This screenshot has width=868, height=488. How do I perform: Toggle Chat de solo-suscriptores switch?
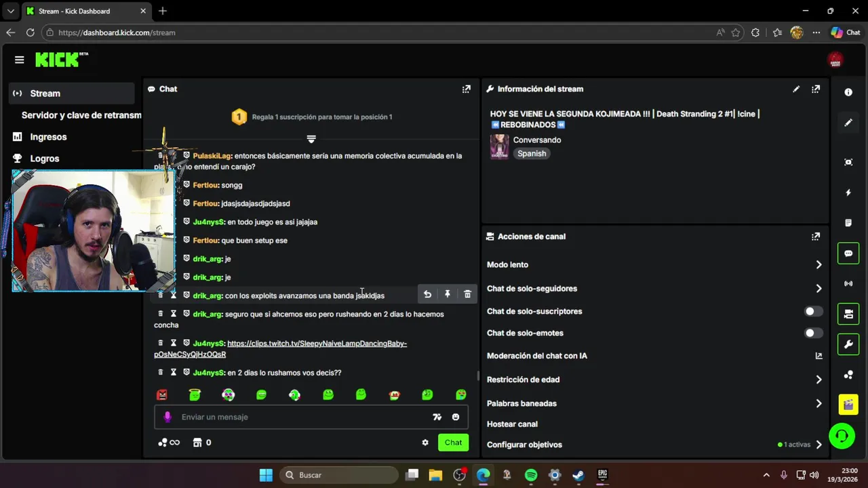point(813,311)
